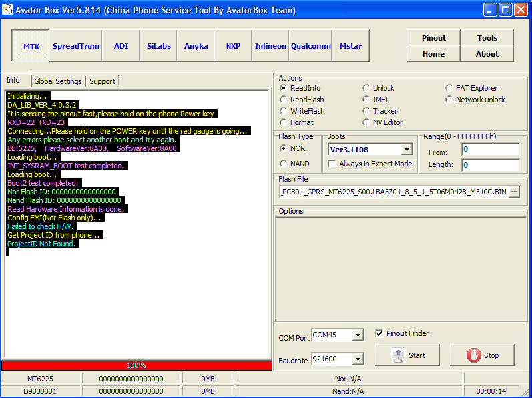Switch to SpreadTrum platform
Viewport: 532px width, 398px height.
(76, 46)
